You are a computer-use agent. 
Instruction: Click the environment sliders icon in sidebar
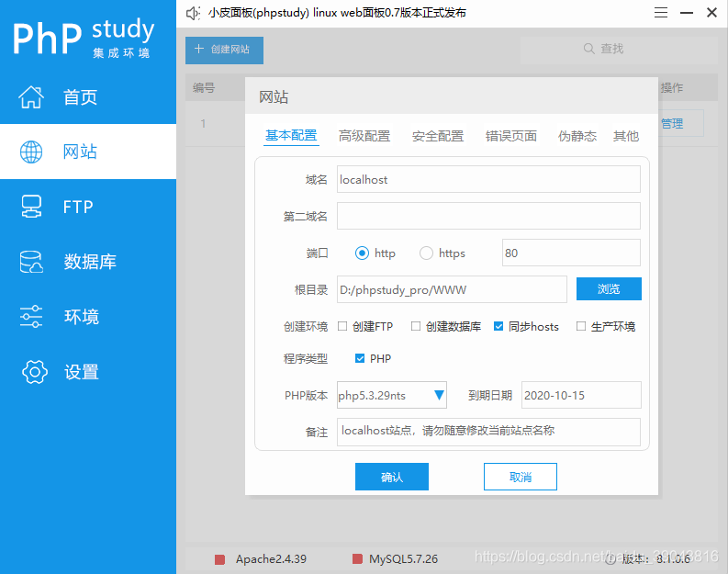[x=31, y=316]
